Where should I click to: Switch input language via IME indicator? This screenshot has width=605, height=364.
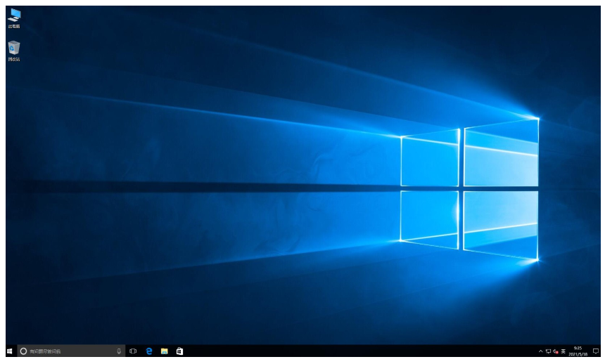point(563,351)
